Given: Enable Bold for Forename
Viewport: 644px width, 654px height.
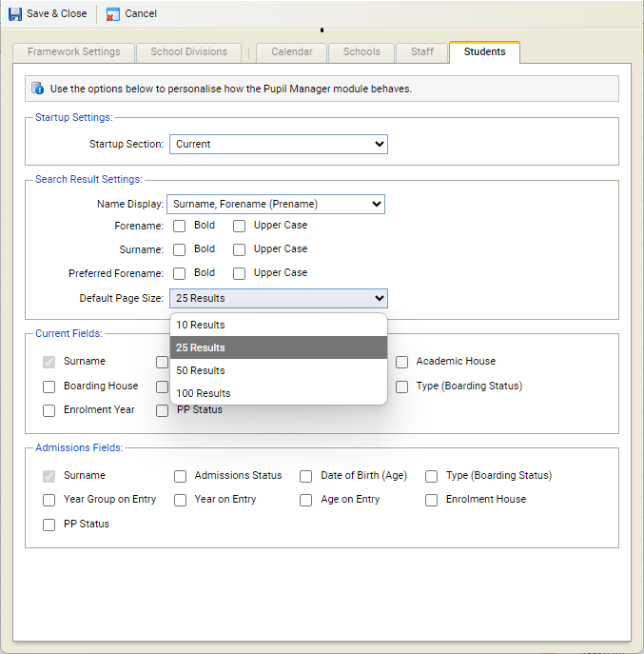Looking at the screenshot, I should pyautogui.click(x=180, y=227).
